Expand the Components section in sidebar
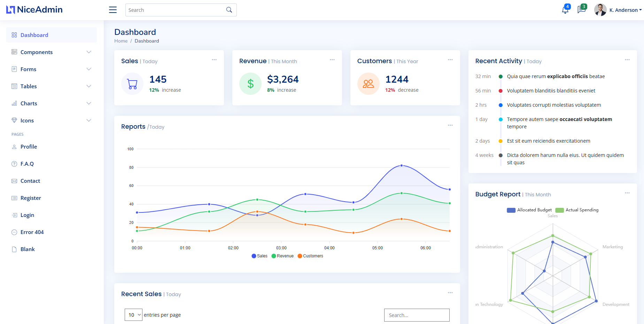This screenshot has width=644, height=324. pos(37,52)
